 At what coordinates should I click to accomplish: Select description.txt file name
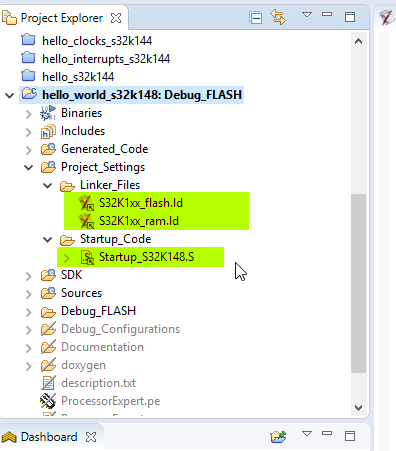[99, 383]
